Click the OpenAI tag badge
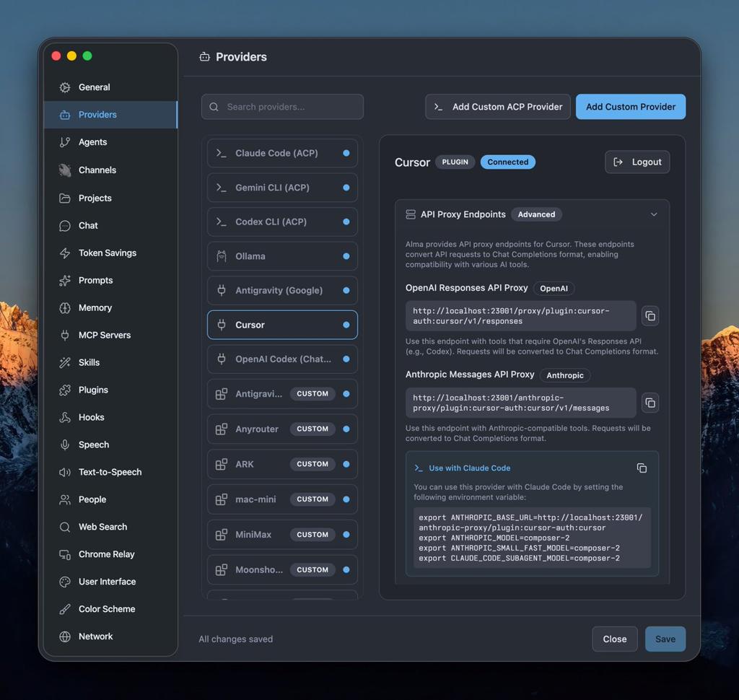The width and height of the screenshot is (739, 700). (x=554, y=289)
